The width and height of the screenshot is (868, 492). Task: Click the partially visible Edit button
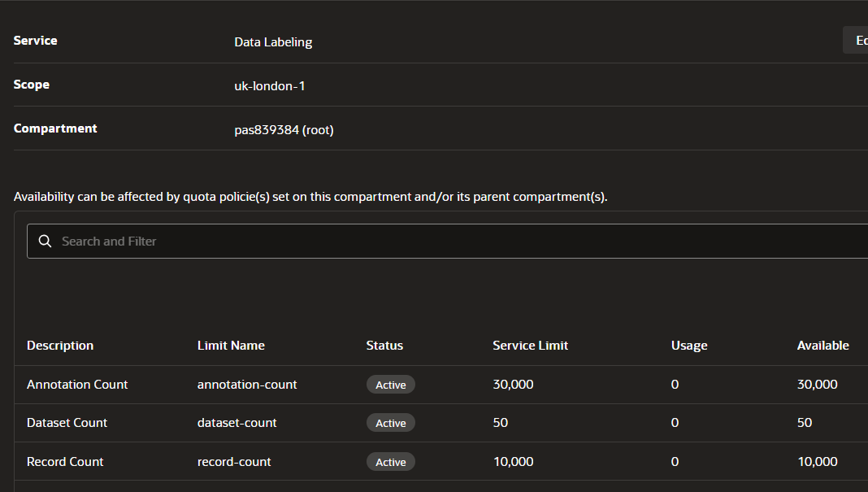[857, 41]
